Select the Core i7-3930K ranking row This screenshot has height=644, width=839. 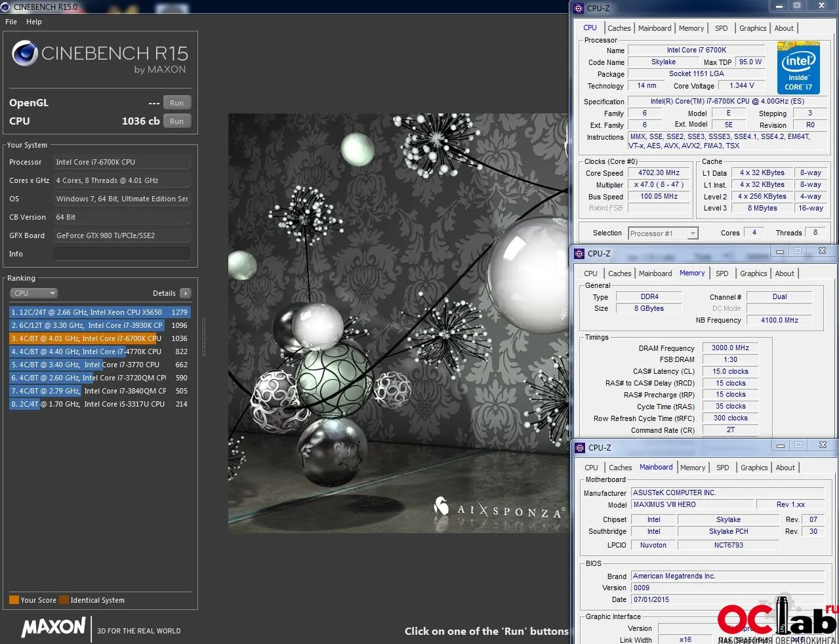point(100,325)
